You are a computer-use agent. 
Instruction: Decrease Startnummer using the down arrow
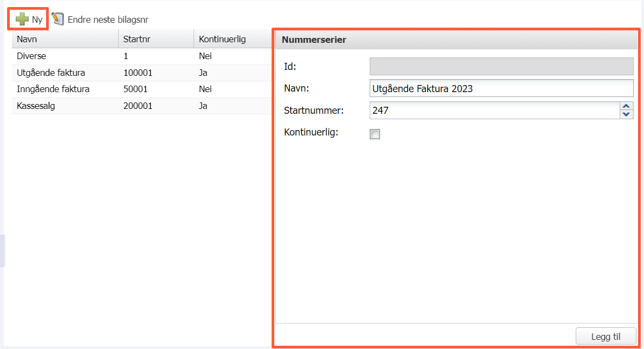coord(626,114)
